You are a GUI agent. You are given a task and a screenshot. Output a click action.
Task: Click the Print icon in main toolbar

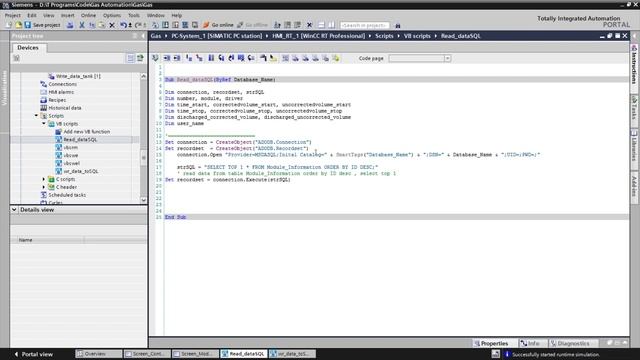click(70, 25)
